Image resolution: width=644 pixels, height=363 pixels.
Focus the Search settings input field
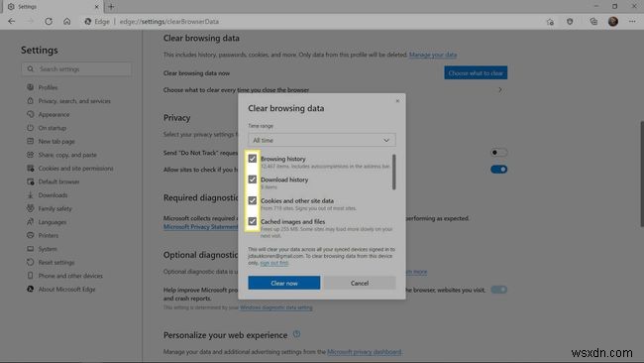[76, 69]
